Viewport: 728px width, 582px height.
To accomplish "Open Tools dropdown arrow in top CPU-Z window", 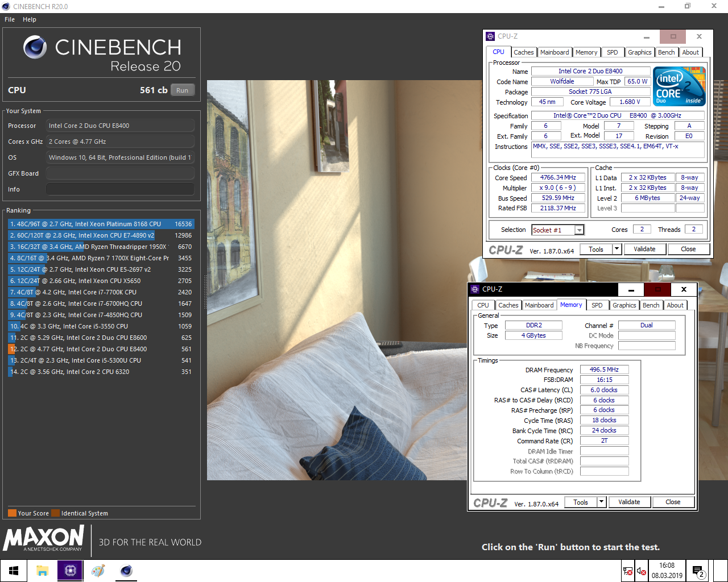I will coord(617,249).
